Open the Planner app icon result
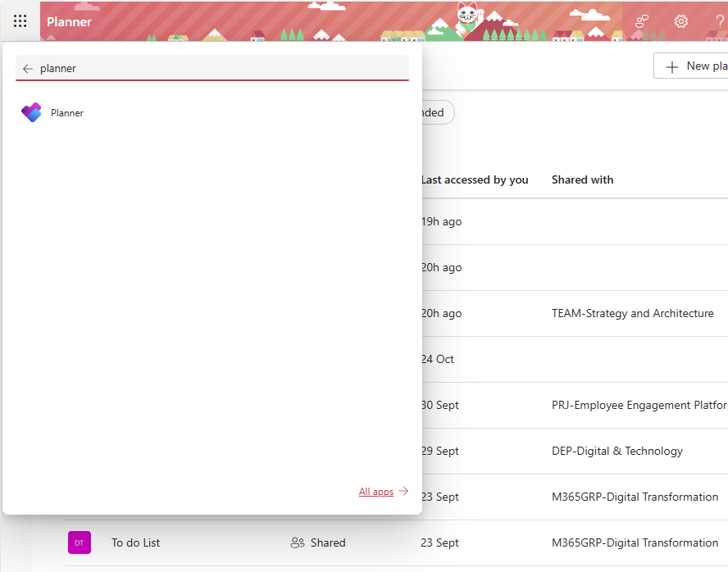 [32, 113]
